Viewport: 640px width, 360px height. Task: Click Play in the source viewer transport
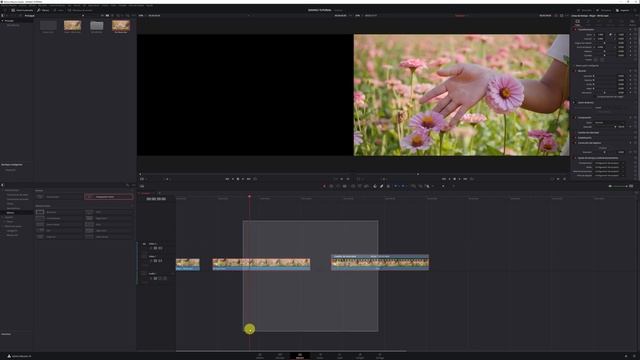point(243,179)
